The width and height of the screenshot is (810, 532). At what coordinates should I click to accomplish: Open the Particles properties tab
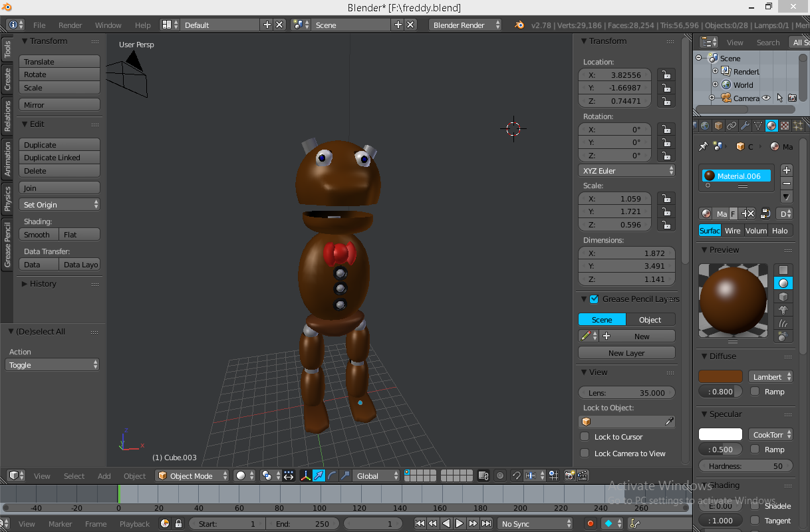click(x=798, y=126)
